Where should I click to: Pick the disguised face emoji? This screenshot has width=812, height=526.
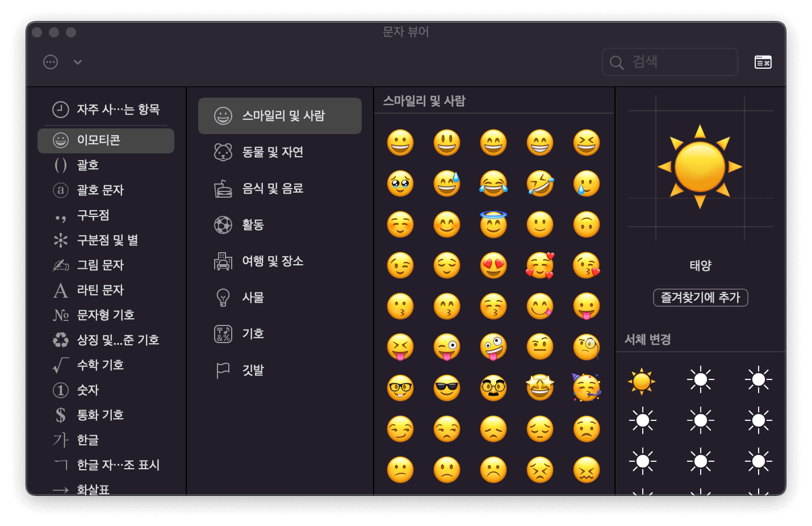(x=493, y=388)
